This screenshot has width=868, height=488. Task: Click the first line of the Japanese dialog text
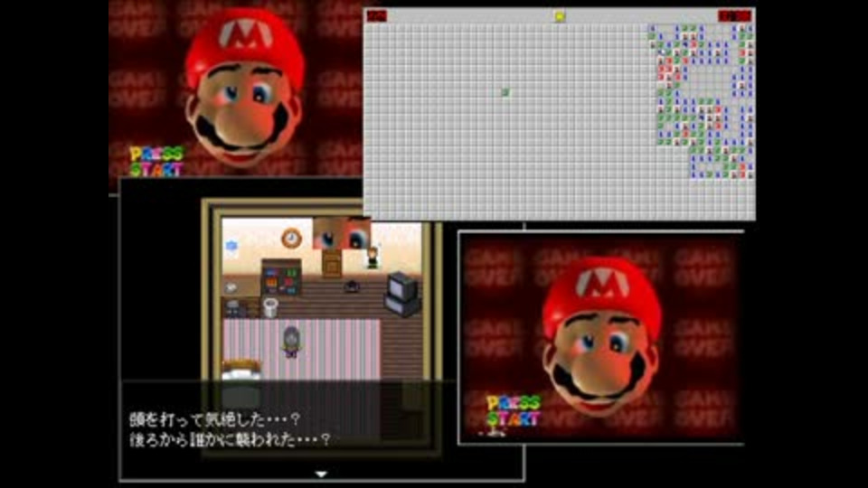[x=215, y=419]
